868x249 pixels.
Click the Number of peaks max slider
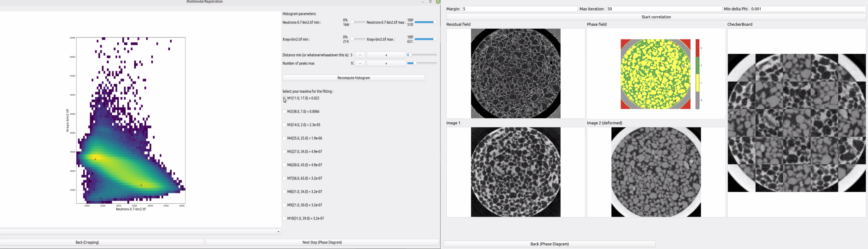point(422,63)
